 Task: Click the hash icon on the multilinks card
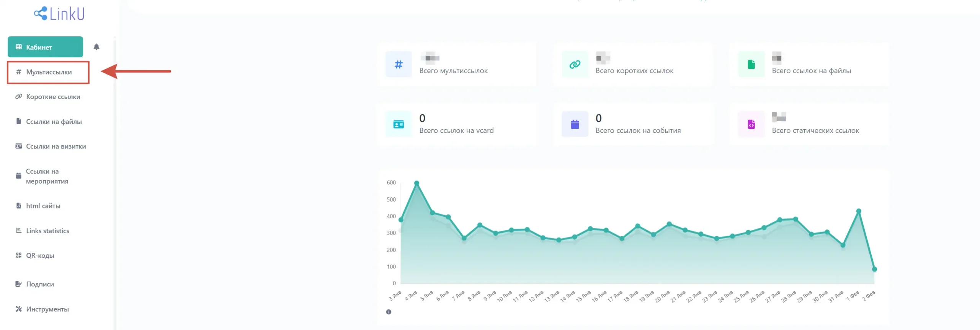[x=399, y=64]
